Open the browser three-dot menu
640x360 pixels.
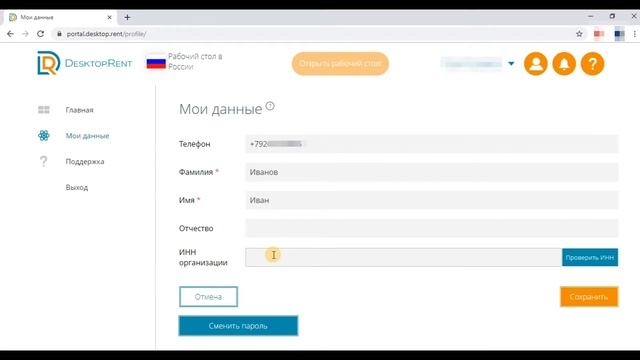[635, 34]
